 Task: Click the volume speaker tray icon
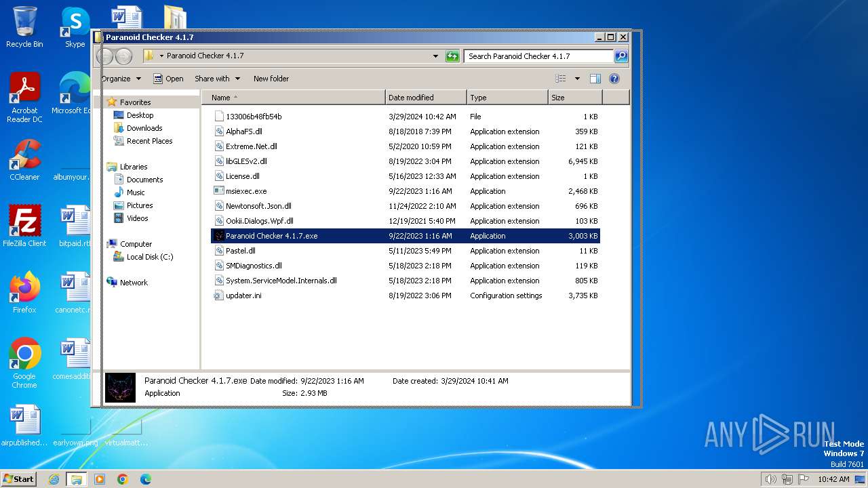point(770,479)
